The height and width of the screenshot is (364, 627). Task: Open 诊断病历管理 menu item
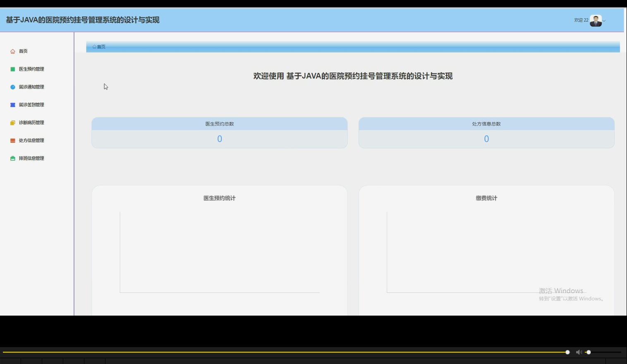[31, 122]
